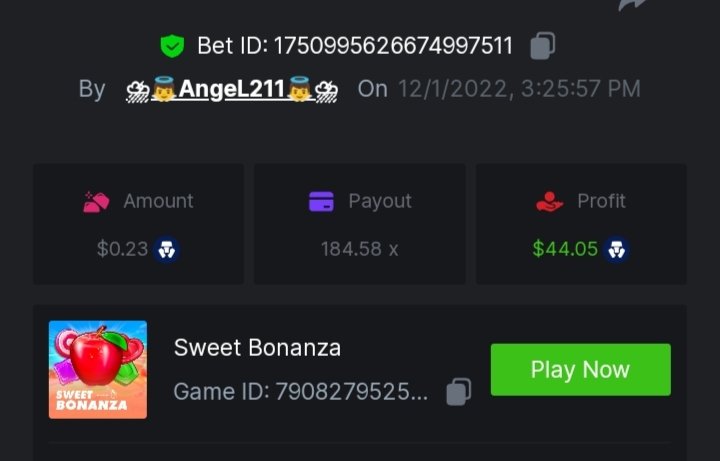Click the Sweet Bonanza game title
The height and width of the screenshot is (461, 720).
click(257, 348)
